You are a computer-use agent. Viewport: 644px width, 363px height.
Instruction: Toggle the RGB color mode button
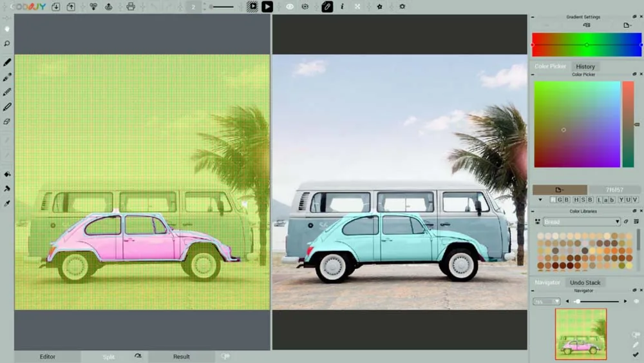tap(560, 200)
